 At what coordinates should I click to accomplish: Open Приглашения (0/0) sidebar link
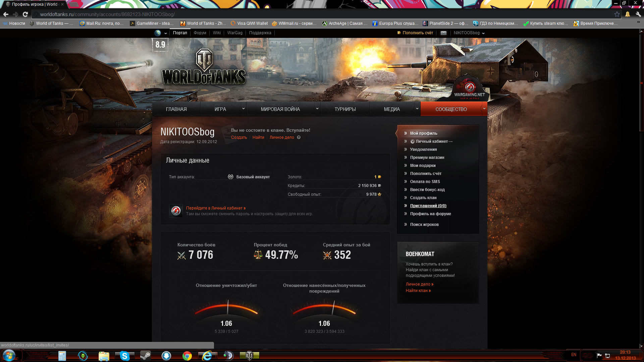428,206
